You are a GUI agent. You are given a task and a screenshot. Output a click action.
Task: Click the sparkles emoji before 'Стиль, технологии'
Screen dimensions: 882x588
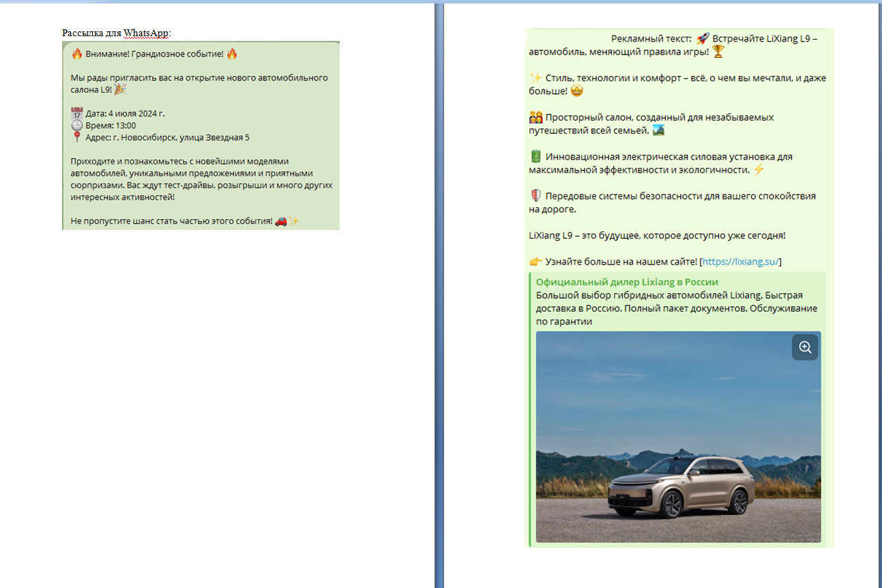(535, 78)
